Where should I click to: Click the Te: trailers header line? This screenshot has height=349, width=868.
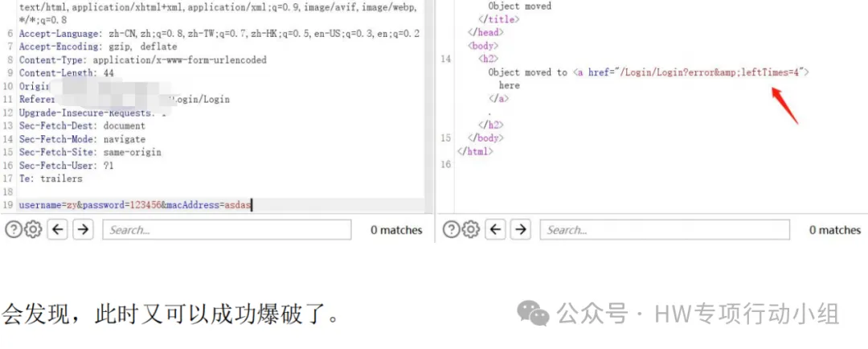(51, 179)
